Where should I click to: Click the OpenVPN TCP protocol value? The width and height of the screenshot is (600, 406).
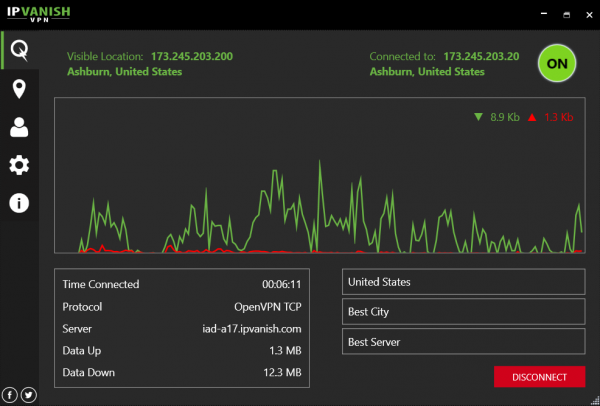tap(268, 307)
